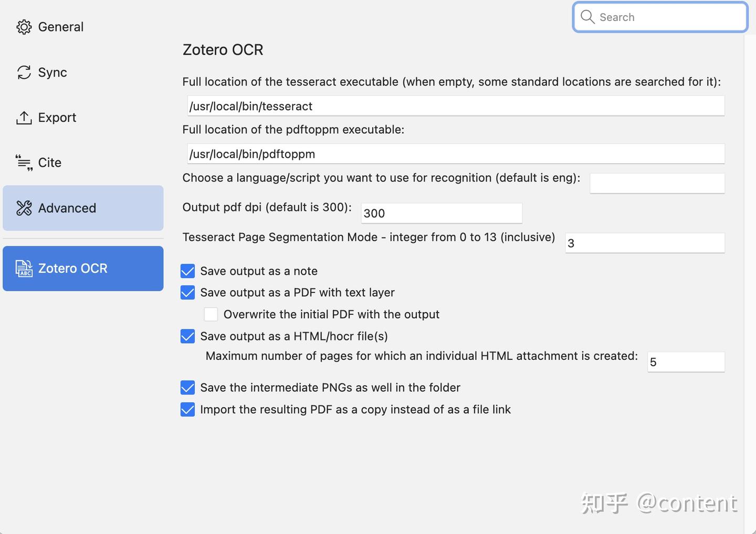Uncheck Save the intermediate PNGs option
The image size is (756, 534).
pos(187,388)
